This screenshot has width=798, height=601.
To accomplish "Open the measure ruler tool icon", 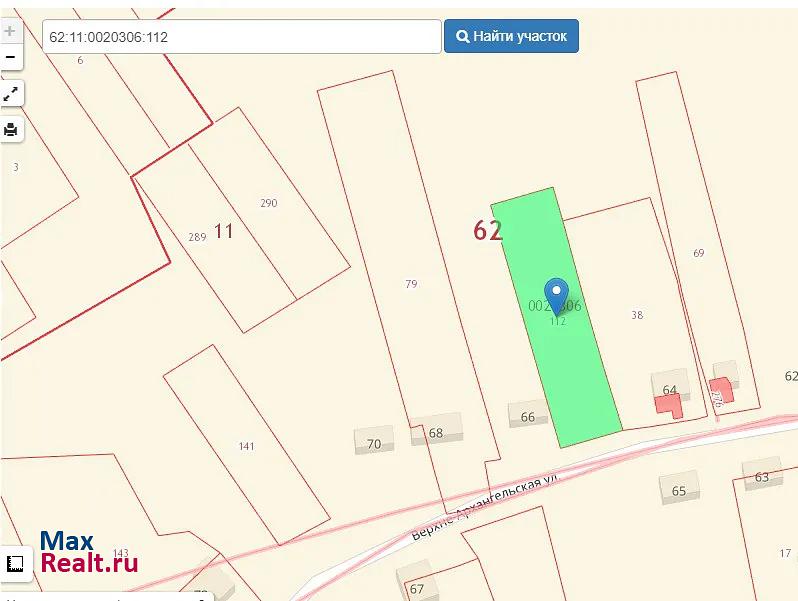I will 14,563.
